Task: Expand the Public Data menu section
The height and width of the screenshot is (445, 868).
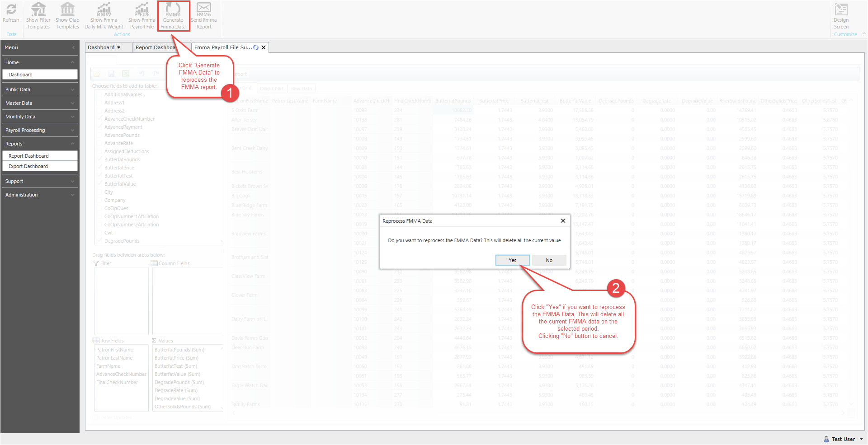Action: [x=40, y=89]
